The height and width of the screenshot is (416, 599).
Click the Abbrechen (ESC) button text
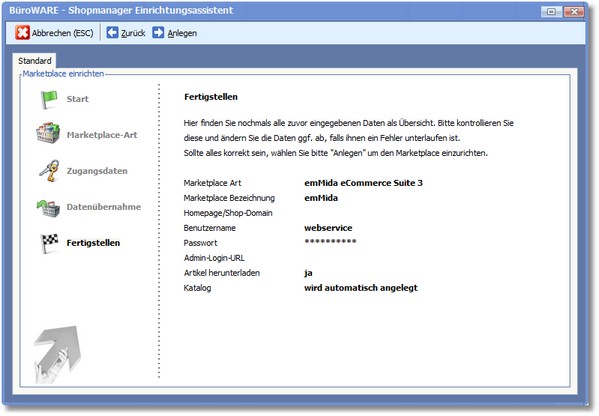coord(63,33)
